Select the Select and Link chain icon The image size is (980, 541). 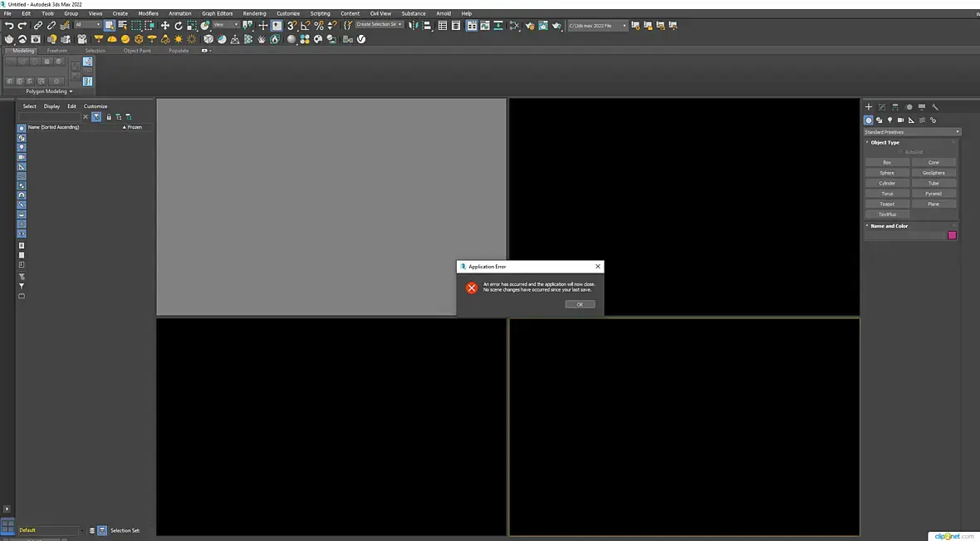click(38, 26)
